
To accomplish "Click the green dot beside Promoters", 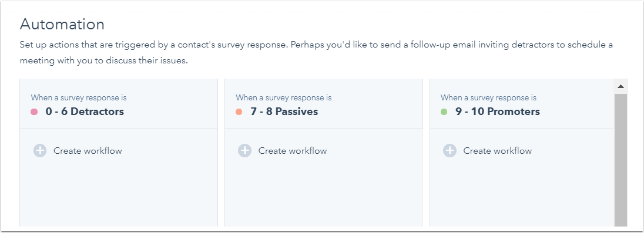I will [444, 112].
